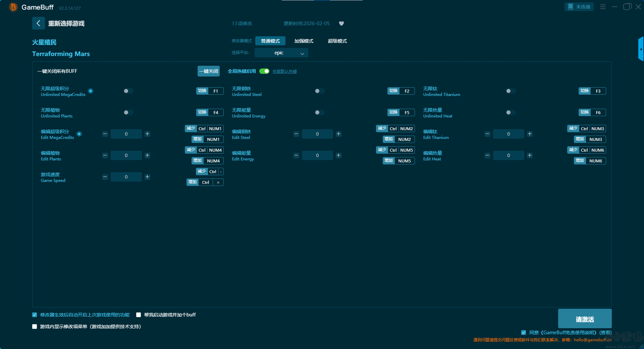Toggle Unlimited Heat switch
The width and height of the screenshot is (644, 349).
[511, 112]
